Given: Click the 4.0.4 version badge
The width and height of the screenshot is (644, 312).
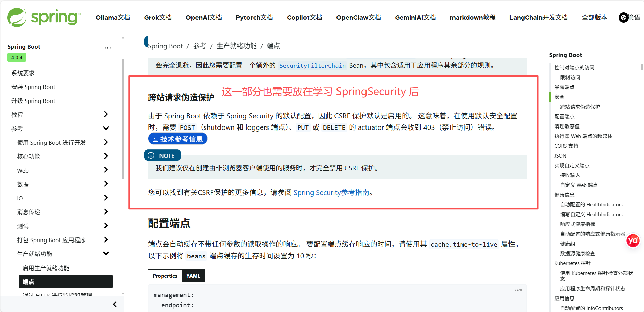Looking at the screenshot, I should pyautogui.click(x=17, y=57).
